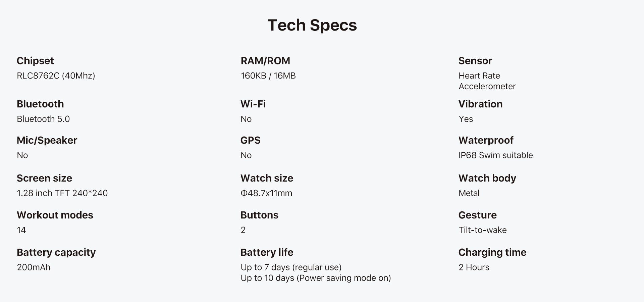Click the Workout modes label
This screenshot has width=644, height=302.
(x=55, y=215)
